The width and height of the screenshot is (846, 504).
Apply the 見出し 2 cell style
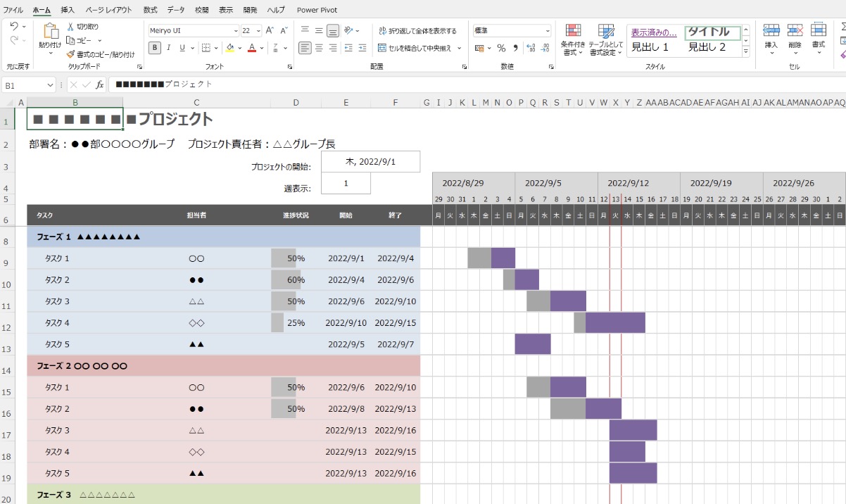coord(707,47)
